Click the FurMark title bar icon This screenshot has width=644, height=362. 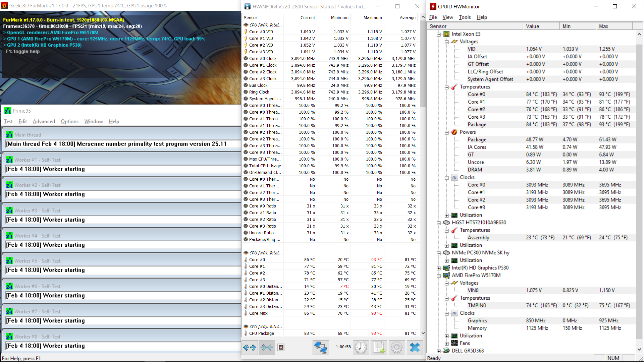pyautogui.click(x=4, y=6)
